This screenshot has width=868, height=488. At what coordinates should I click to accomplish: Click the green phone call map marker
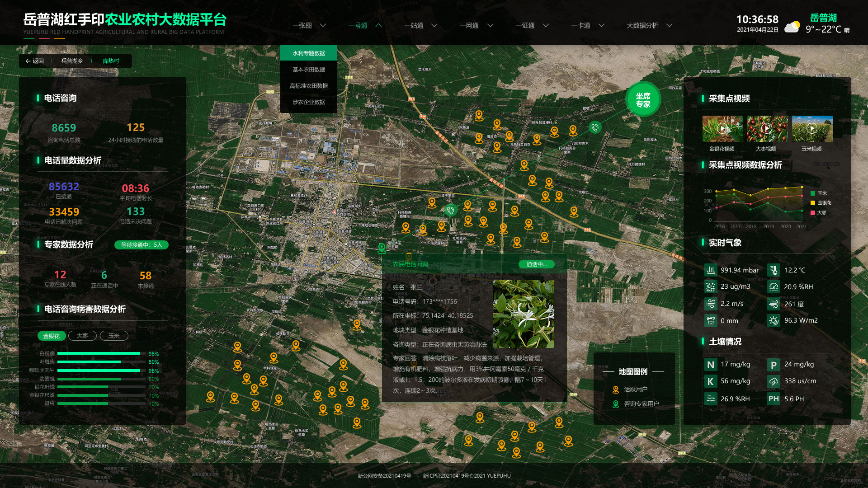point(450,210)
